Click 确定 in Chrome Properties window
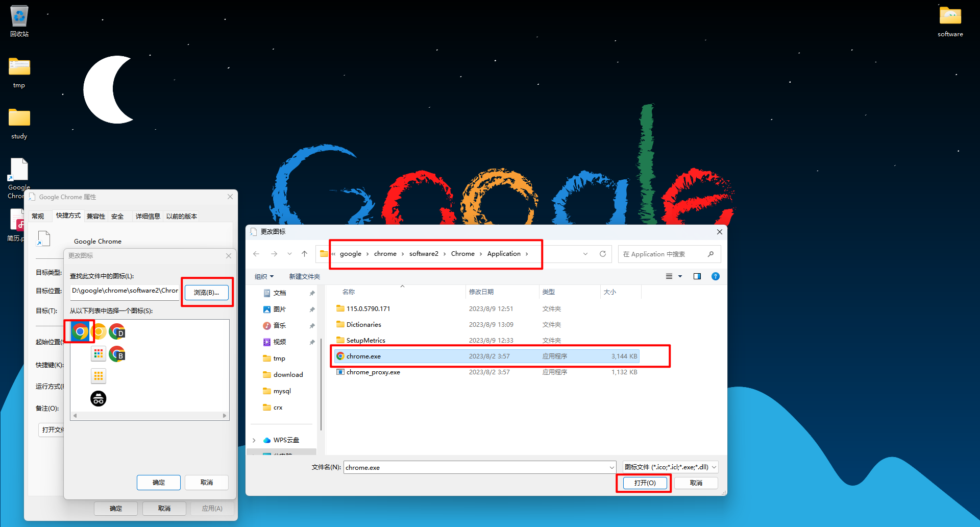Viewport: 980px width, 527px height. tap(116, 509)
